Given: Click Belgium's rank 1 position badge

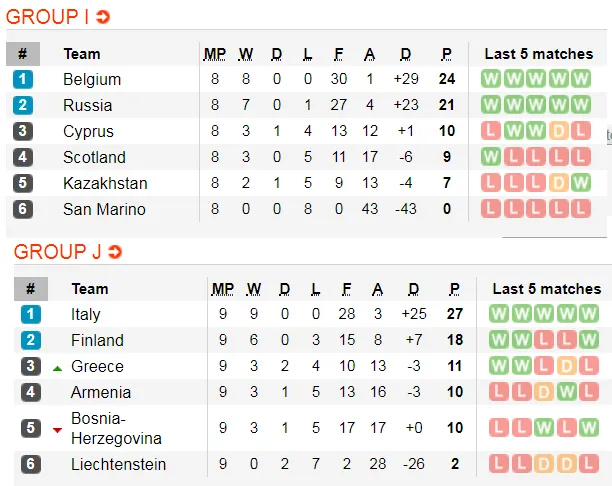Looking at the screenshot, I should coord(23,79).
